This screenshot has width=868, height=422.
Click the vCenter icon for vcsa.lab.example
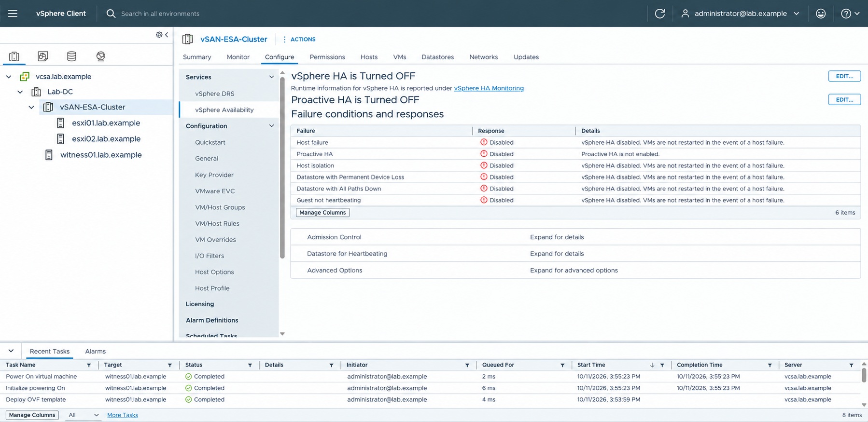[25, 77]
